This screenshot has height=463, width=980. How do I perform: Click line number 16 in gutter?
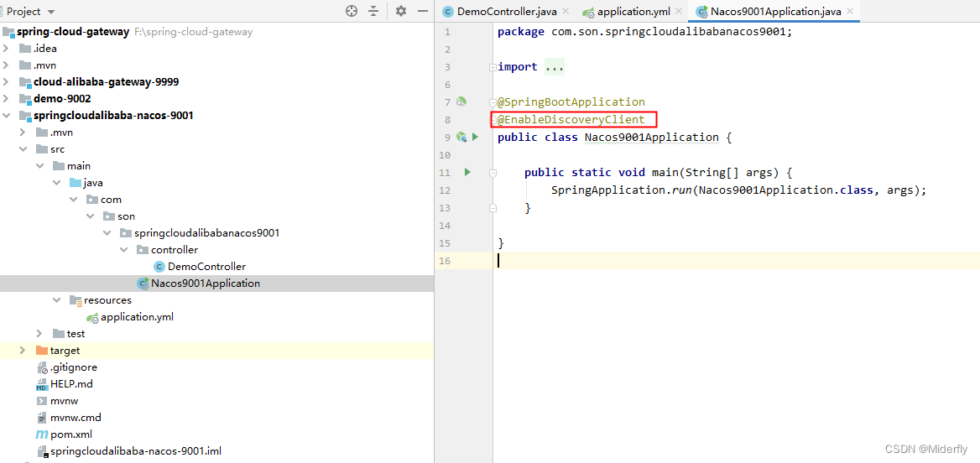(445, 261)
